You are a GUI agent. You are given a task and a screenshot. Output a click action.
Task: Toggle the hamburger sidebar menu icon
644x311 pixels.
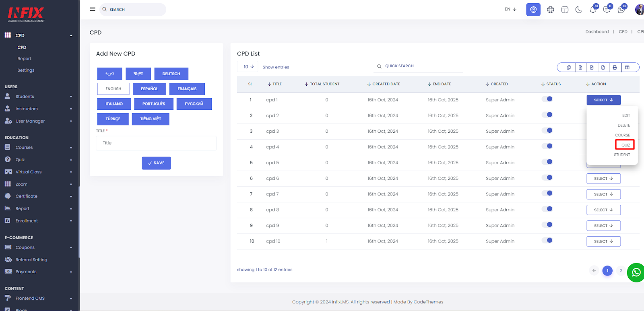point(93,9)
